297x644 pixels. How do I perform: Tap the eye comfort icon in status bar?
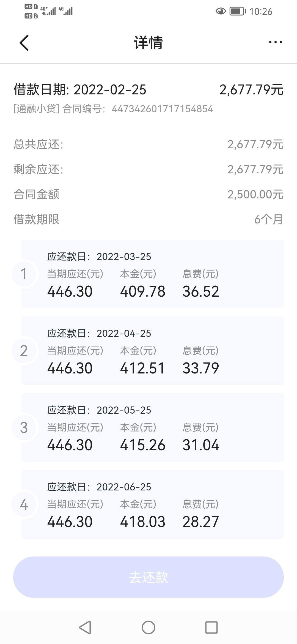pyautogui.click(x=221, y=11)
